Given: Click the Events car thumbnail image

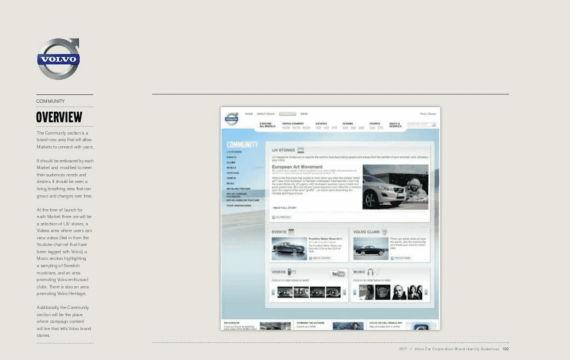Looking at the screenshot, I should pos(289,248).
